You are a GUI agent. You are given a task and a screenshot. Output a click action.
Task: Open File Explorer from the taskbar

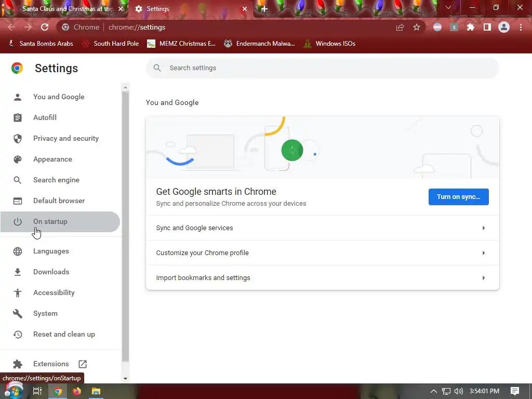pos(96,391)
